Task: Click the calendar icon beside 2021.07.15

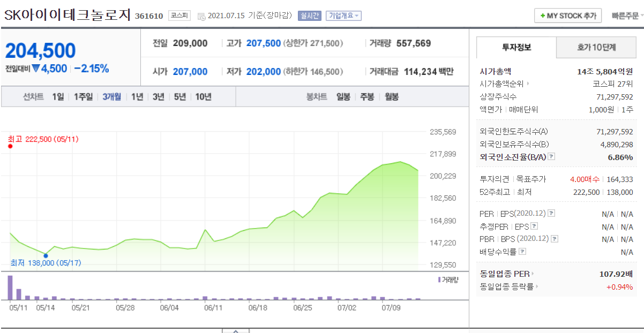Action: 201,16
